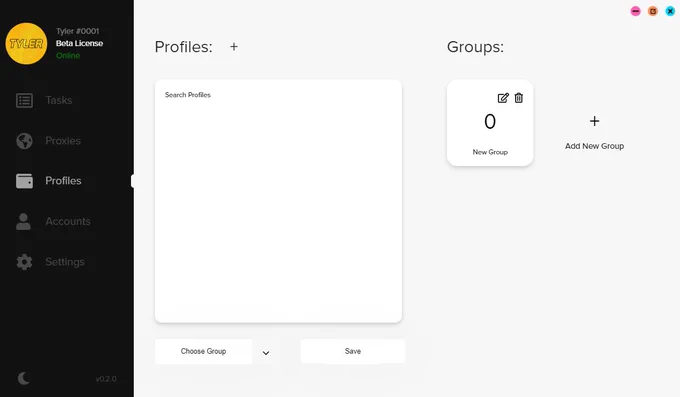Viewport: 680px width, 397px height.
Task: Switch to the Proxies section
Action: 63,141
